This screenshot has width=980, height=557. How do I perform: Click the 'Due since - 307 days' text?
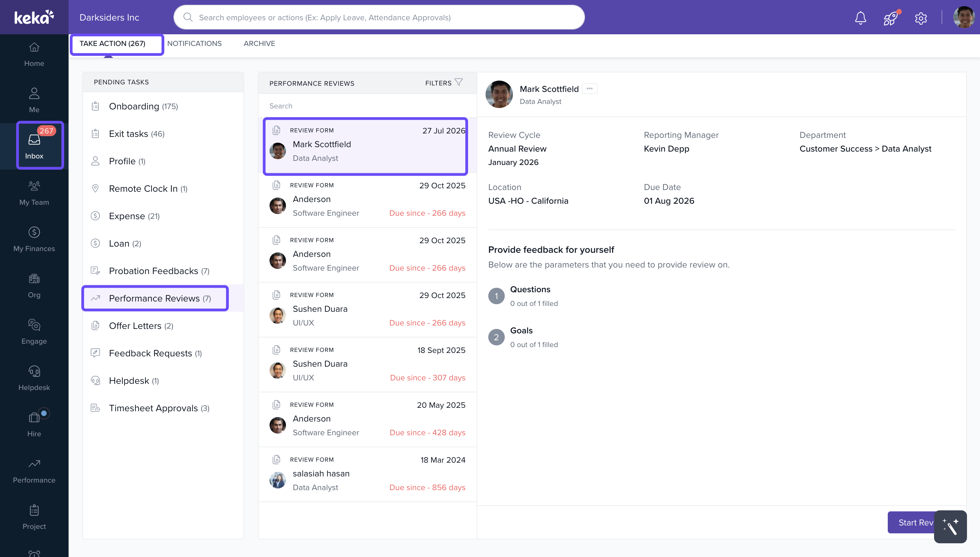click(x=428, y=378)
